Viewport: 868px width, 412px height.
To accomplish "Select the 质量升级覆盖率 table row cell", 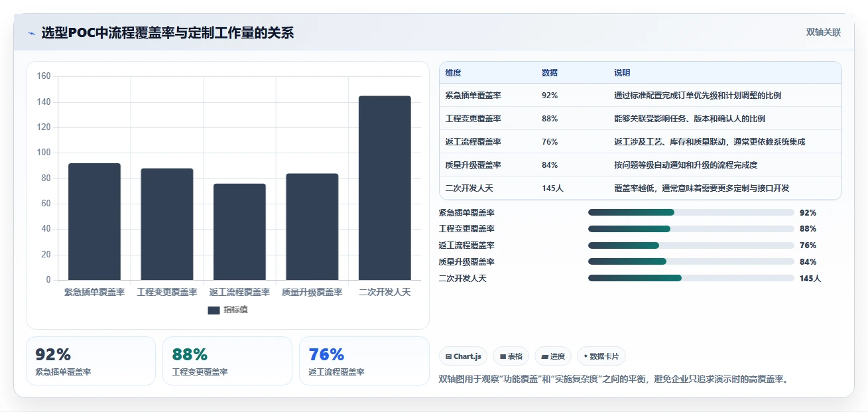I will tap(473, 165).
